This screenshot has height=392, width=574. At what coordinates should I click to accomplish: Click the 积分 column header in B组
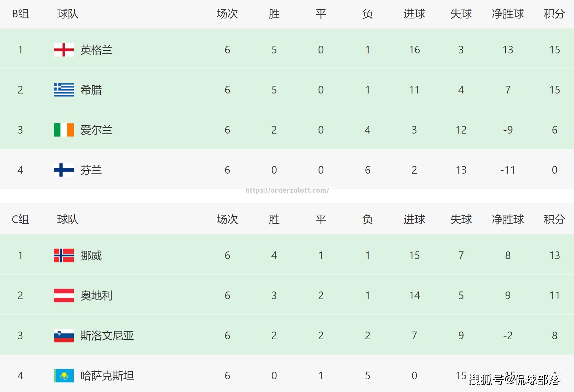554,14
